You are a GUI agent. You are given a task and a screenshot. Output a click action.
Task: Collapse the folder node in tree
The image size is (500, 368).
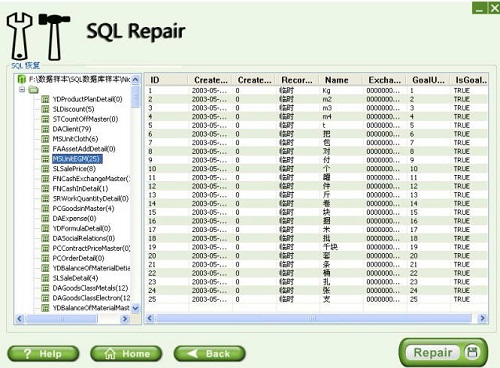(22, 89)
